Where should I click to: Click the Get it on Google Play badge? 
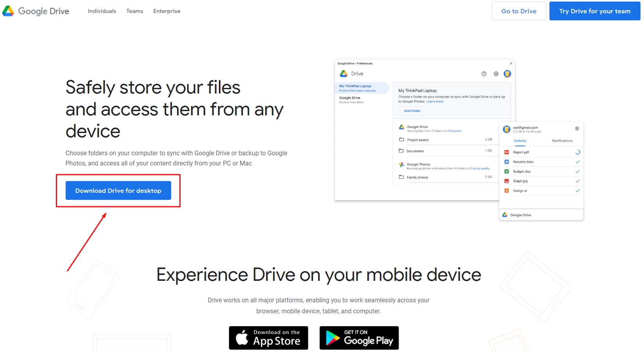359,338
